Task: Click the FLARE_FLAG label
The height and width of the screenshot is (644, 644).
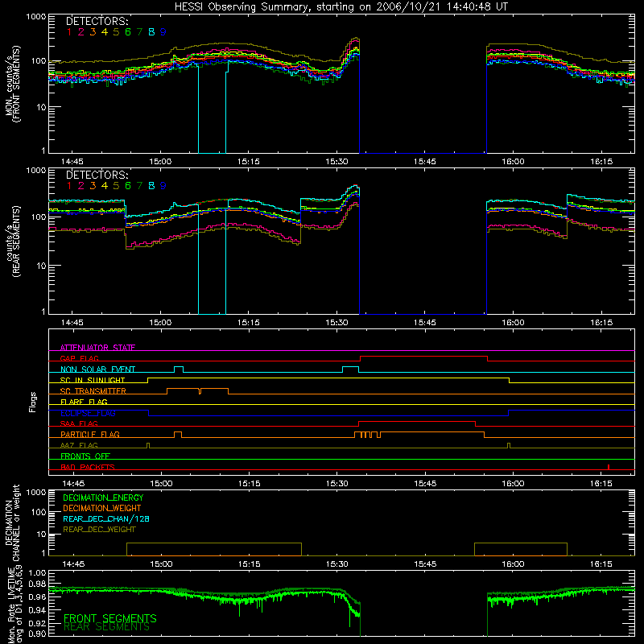Action: point(84,402)
